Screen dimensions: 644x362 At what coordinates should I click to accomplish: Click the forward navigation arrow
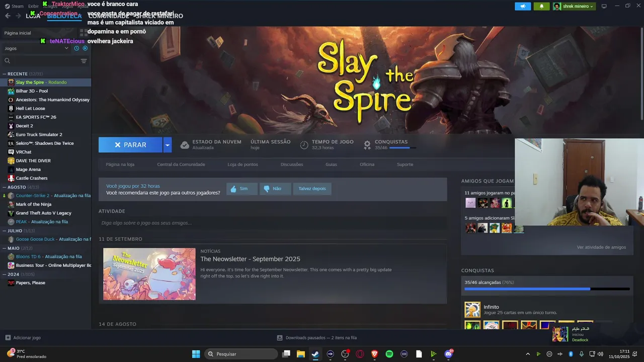pyautogui.click(x=18, y=16)
